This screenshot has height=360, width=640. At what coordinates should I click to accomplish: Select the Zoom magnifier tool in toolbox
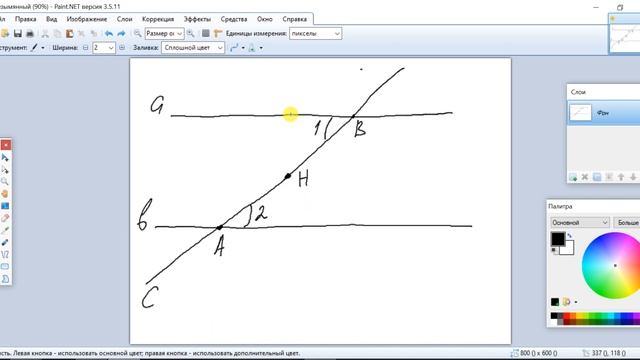[x=5, y=182]
